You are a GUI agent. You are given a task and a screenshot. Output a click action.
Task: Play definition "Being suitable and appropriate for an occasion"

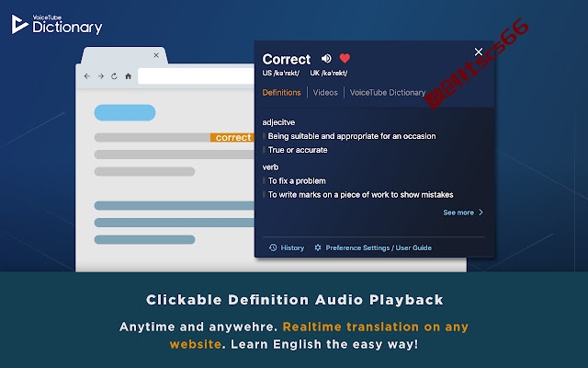[x=352, y=136]
